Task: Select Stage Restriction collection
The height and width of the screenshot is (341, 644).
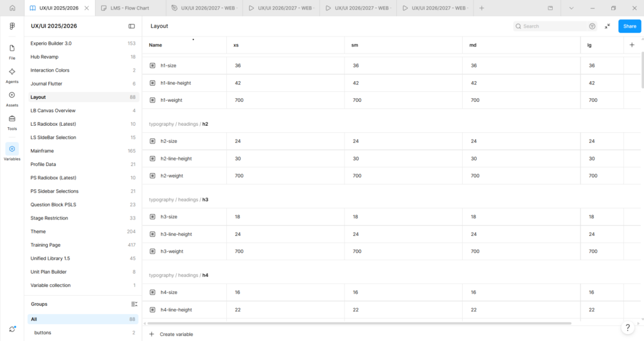Action: coord(83,218)
